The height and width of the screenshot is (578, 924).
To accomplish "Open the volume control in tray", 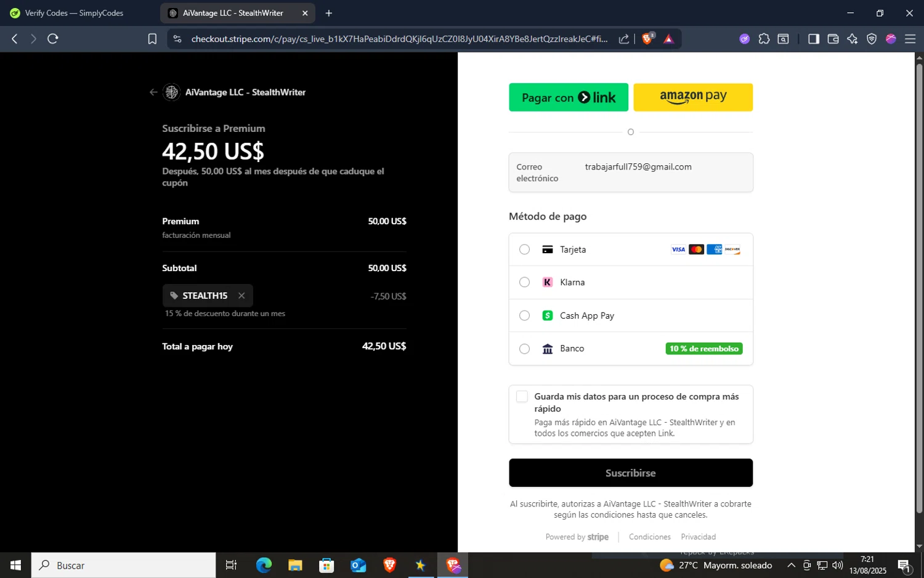I will coord(838,565).
